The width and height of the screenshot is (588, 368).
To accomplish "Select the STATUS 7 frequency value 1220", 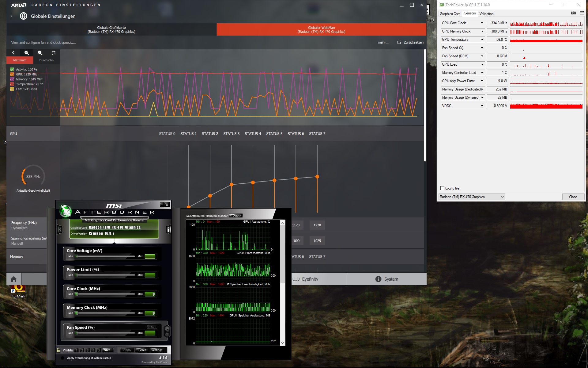I will pyautogui.click(x=317, y=225).
